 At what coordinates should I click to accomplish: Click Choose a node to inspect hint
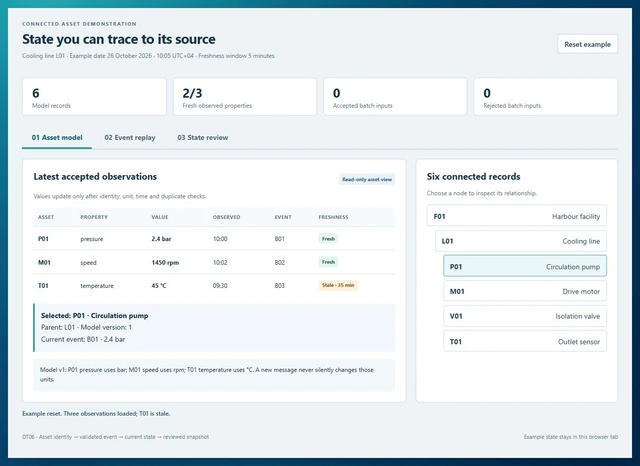(x=482, y=193)
